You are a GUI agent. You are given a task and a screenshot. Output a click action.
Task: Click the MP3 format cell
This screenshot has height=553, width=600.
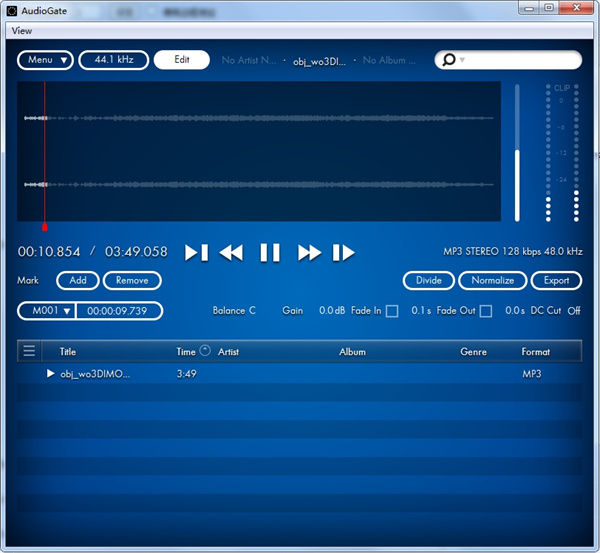pos(532,374)
